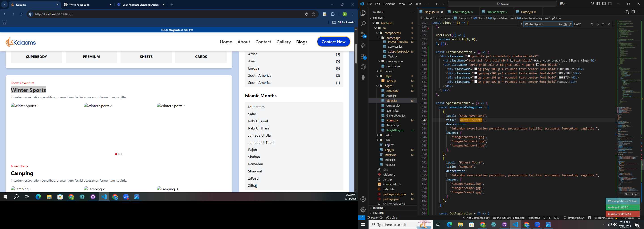Select the third Winter Sports carousel dot

[121, 154]
